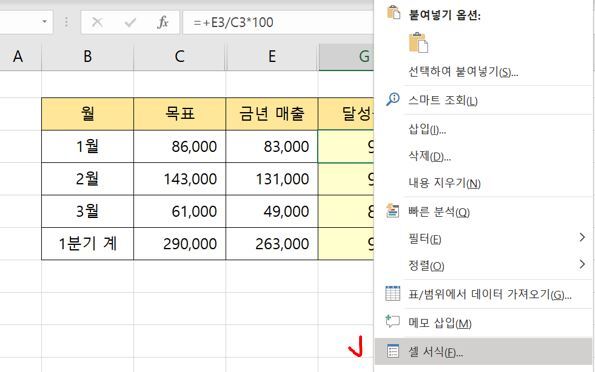
Task: Select 빠른 분석 menu entry
Action: click(x=439, y=212)
